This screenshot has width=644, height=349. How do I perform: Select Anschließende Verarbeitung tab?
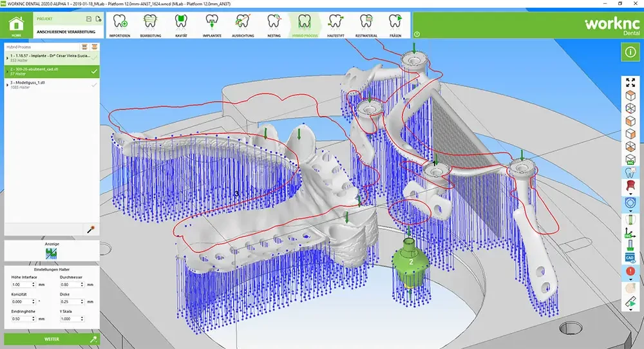(66, 32)
